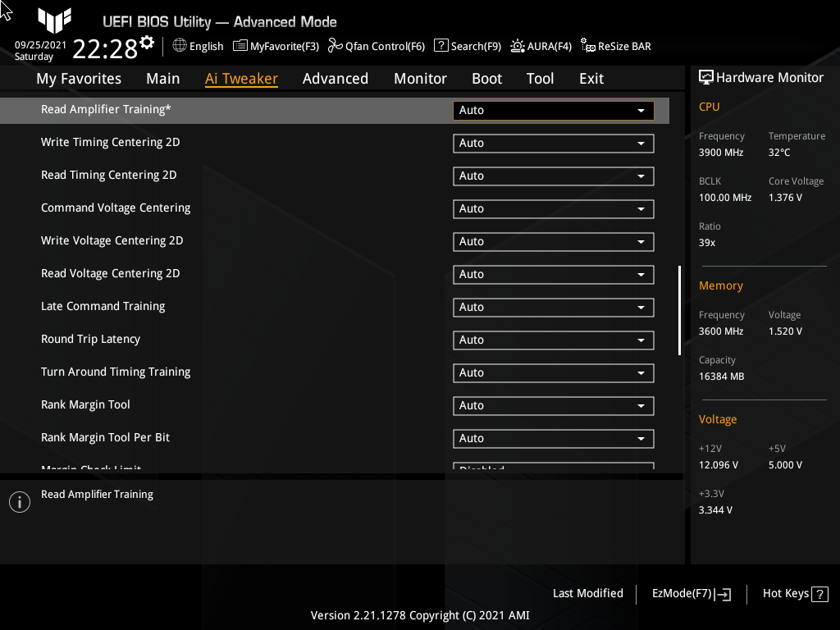
Task: Click +12V reading 12.096 V
Action: (x=719, y=465)
